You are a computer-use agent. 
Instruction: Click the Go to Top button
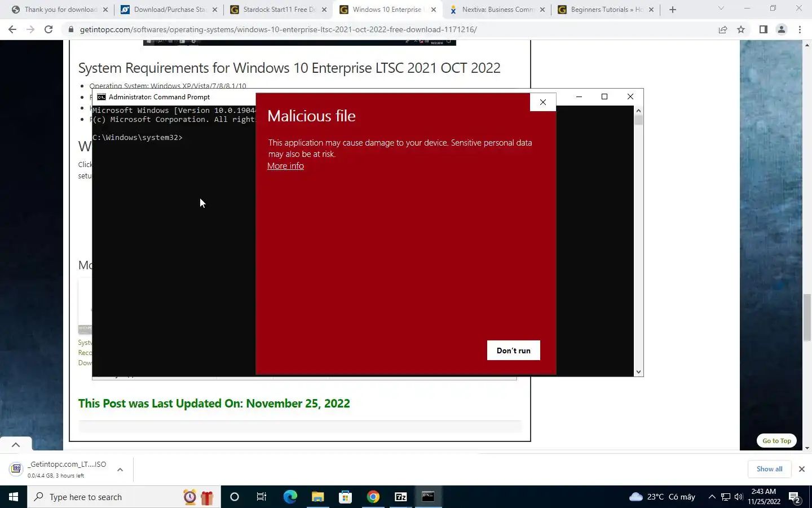776,441
